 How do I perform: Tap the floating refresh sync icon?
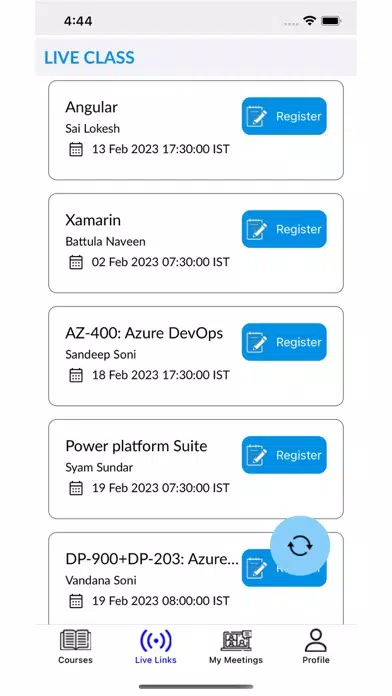click(x=300, y=546)
